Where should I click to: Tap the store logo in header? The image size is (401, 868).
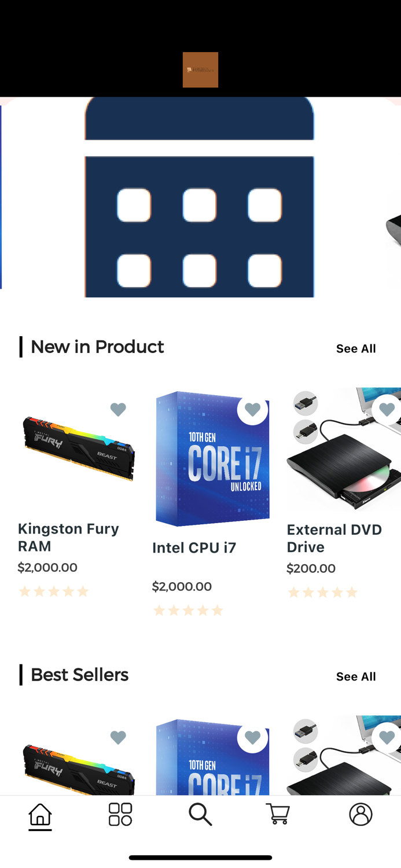(200, 69)
